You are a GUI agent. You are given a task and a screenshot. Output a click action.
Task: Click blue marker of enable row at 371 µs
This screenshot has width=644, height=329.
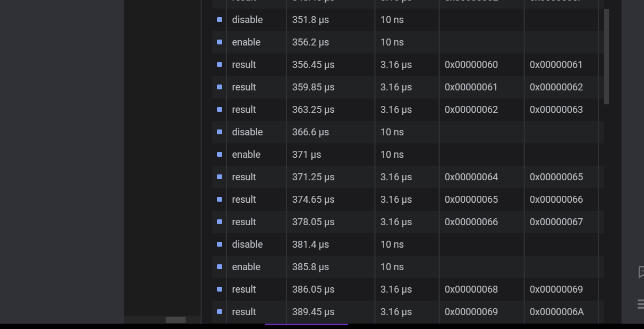point(219,155)
